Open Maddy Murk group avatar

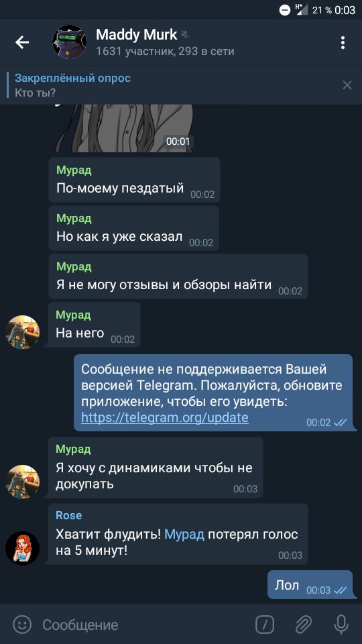coord(69,42)
